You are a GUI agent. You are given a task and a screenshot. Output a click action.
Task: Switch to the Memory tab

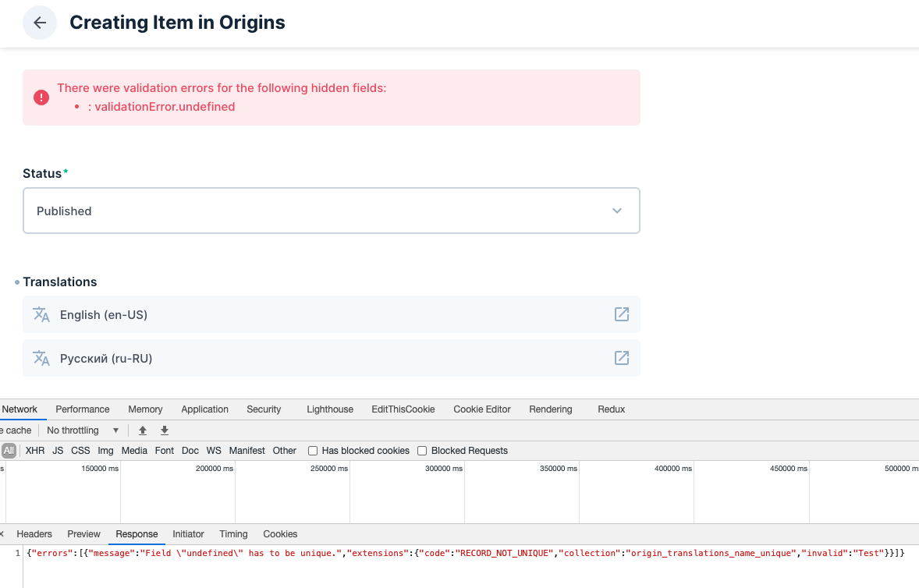(x=145, y=409)
